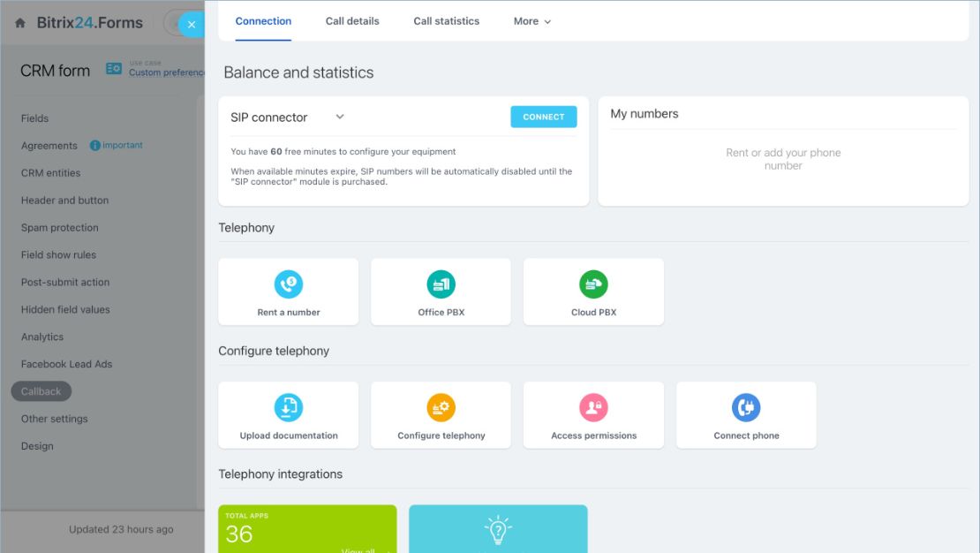Select Fields in the CRM form menu
Image resolution: width=980 pixels, height=553 pixels.
[x=34, y=118]
